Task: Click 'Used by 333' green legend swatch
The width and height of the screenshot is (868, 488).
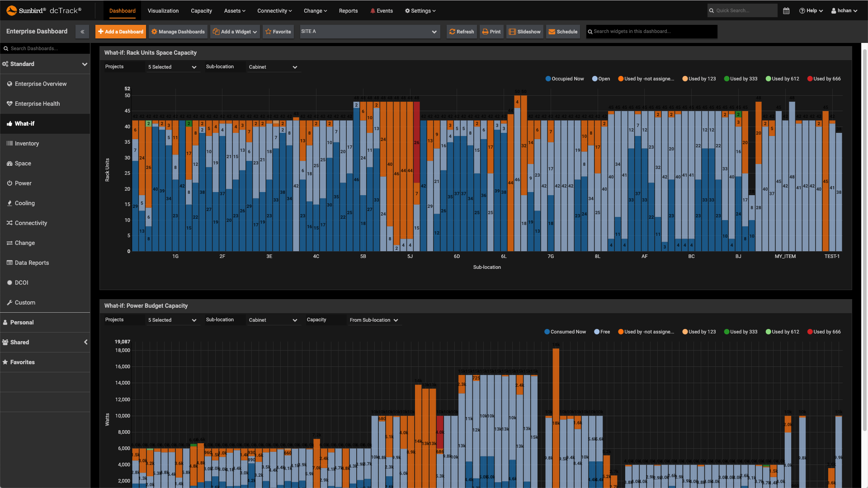Action: click(x=726, y=79)
